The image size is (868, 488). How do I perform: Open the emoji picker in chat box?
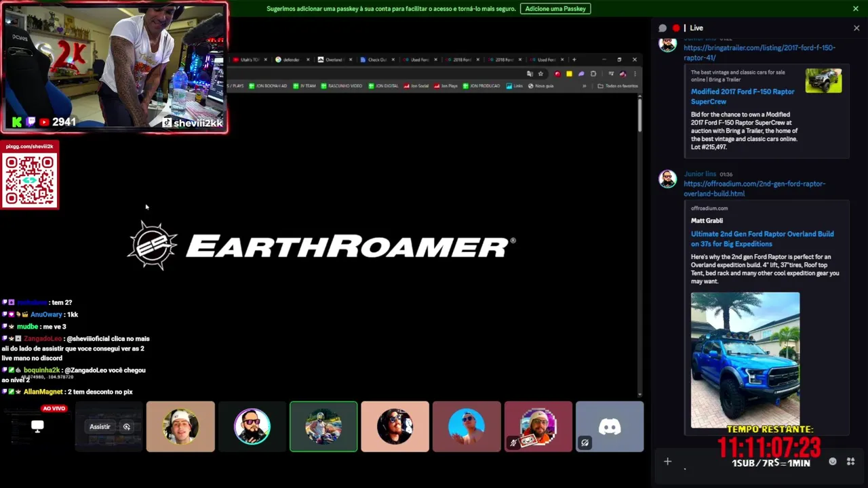pos(833,462)
